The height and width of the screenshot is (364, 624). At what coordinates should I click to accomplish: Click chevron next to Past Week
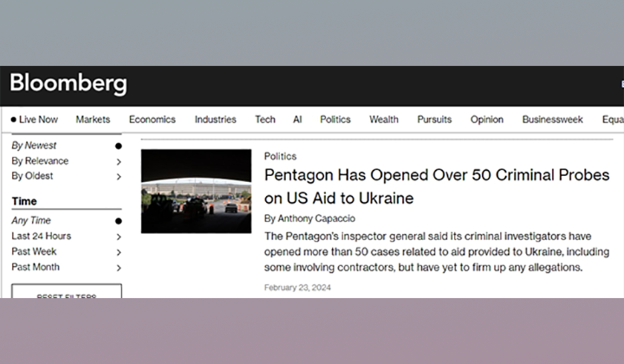pos(119,252)
